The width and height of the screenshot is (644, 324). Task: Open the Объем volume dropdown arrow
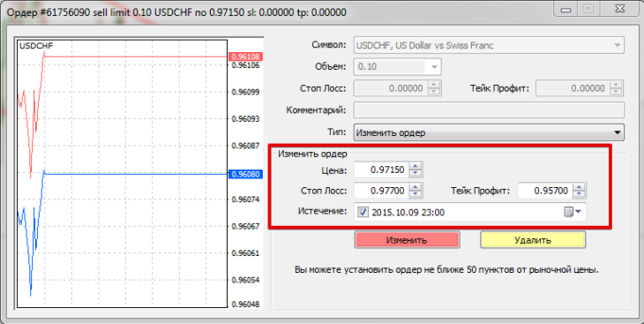[434, 66]
